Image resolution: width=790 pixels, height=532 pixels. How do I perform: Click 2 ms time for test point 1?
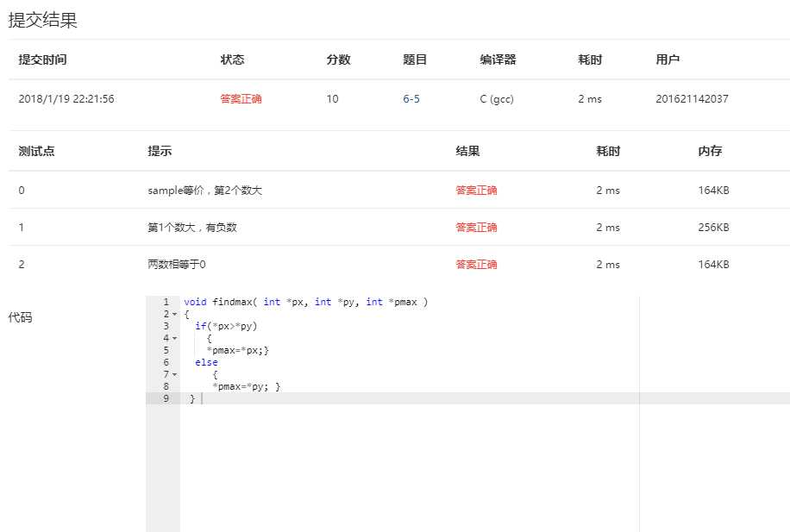pyautogui.click(x=608, y=228)
